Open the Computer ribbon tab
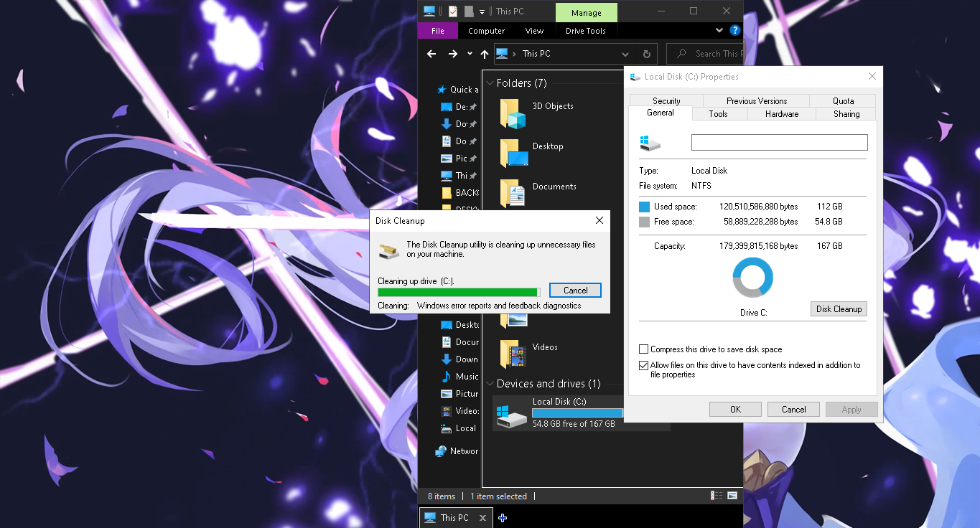Image resolution: width=980 pixels, height=528 pixels. (x=486, y=31)
